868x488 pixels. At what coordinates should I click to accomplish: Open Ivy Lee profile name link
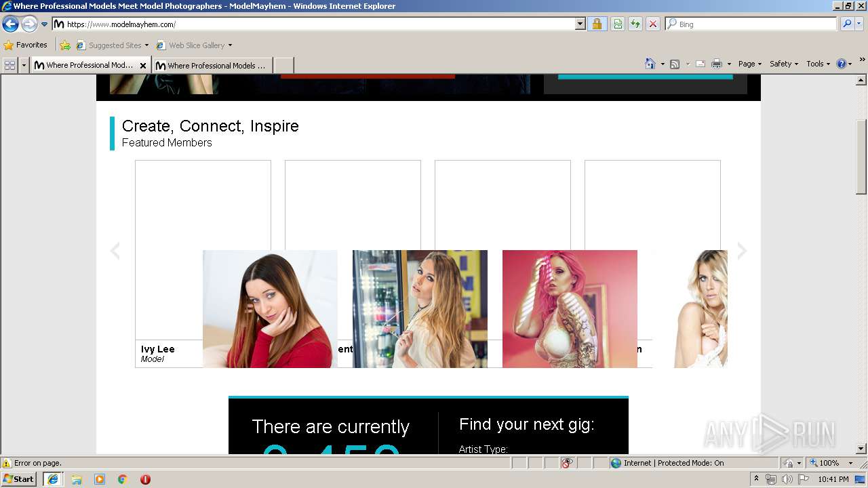(x=158, y=349)
